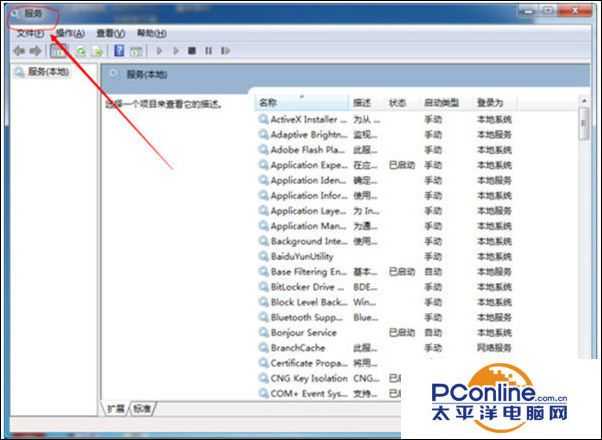
Task: Click the Back arrow in toolbar
Action: click(x=18, y=51)
